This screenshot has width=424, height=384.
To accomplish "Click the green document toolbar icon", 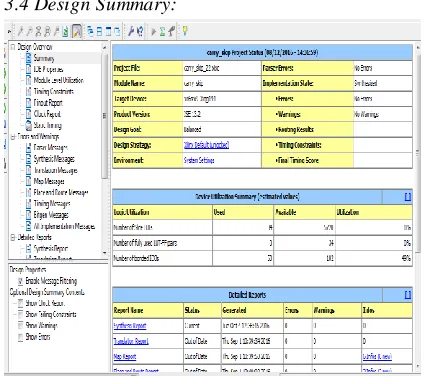I will click(x=66, y=31).
